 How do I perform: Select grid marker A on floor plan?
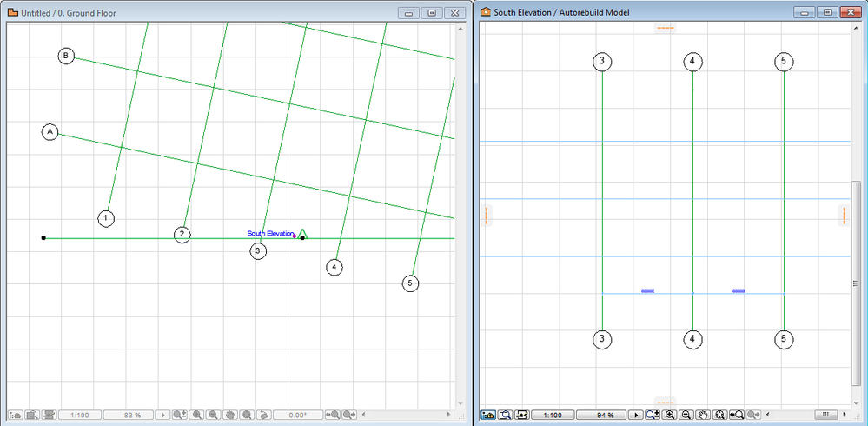point(50,132)
